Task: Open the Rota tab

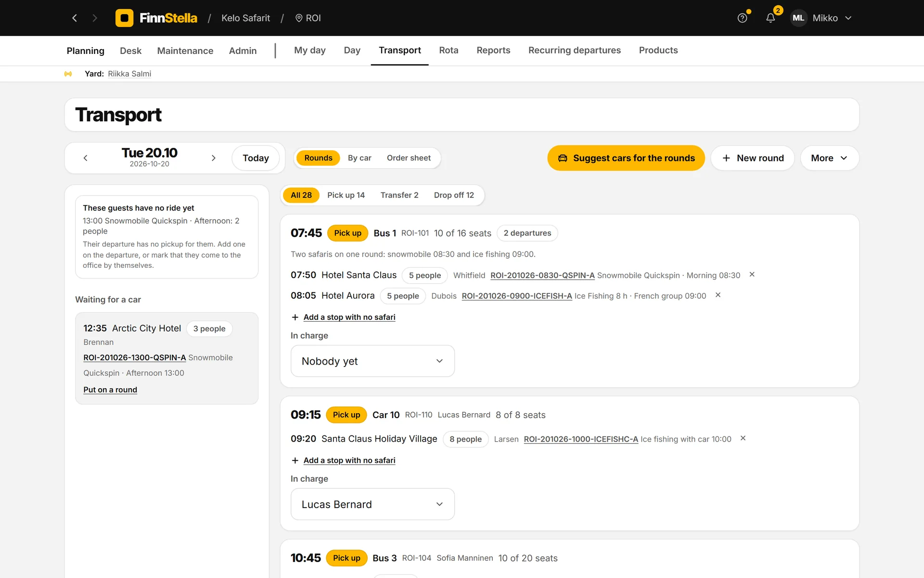Action: pyautogui.click(x=449, y=50)
